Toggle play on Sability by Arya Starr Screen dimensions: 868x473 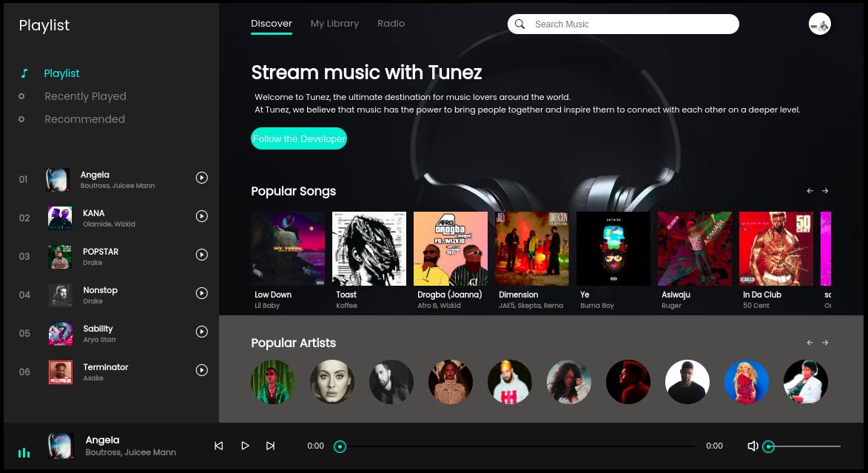[x=201, y=332]
